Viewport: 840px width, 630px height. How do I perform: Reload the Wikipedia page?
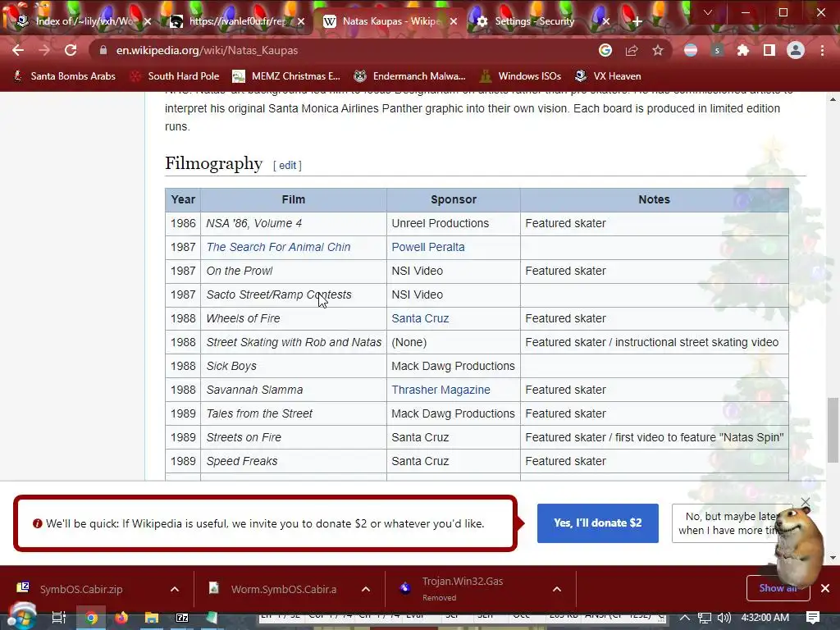(71, 50)
